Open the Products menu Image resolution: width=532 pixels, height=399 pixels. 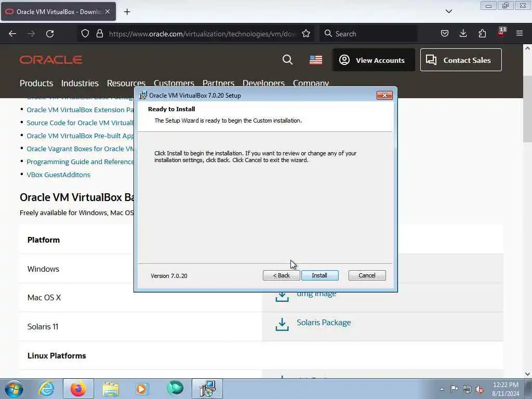(x=36, y=83)
